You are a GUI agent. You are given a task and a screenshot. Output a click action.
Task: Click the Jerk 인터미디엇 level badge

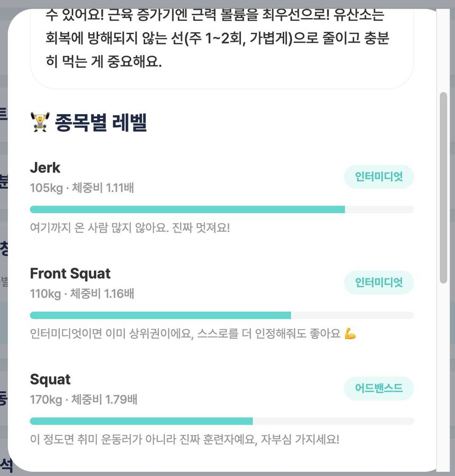click(x=379, y=177)
